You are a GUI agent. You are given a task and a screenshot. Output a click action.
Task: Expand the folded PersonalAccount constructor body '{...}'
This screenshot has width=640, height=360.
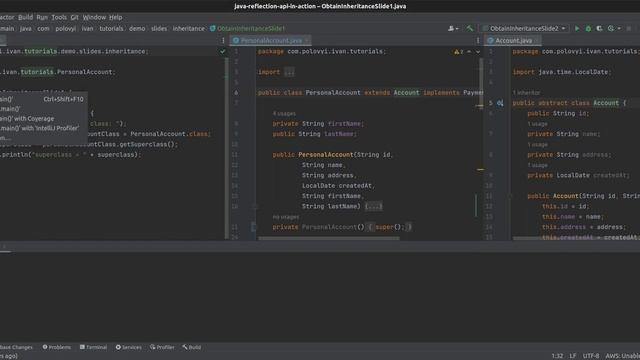pos(373,207)
